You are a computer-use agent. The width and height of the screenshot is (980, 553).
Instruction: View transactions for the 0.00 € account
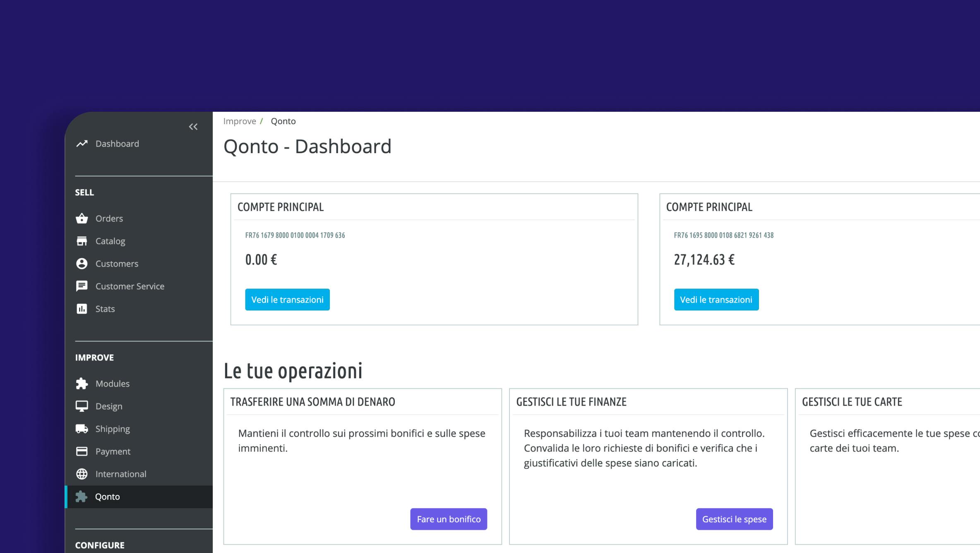[287, 300]
